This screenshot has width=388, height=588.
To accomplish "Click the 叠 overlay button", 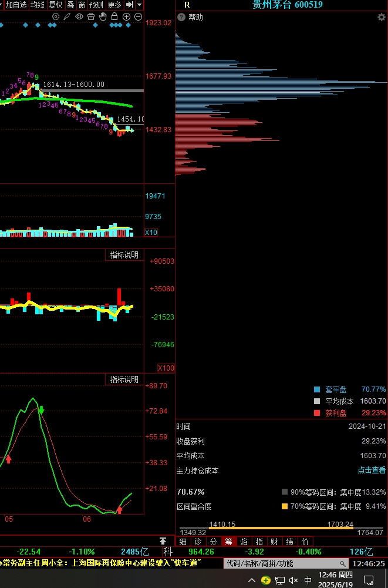I will coord(70,5).
